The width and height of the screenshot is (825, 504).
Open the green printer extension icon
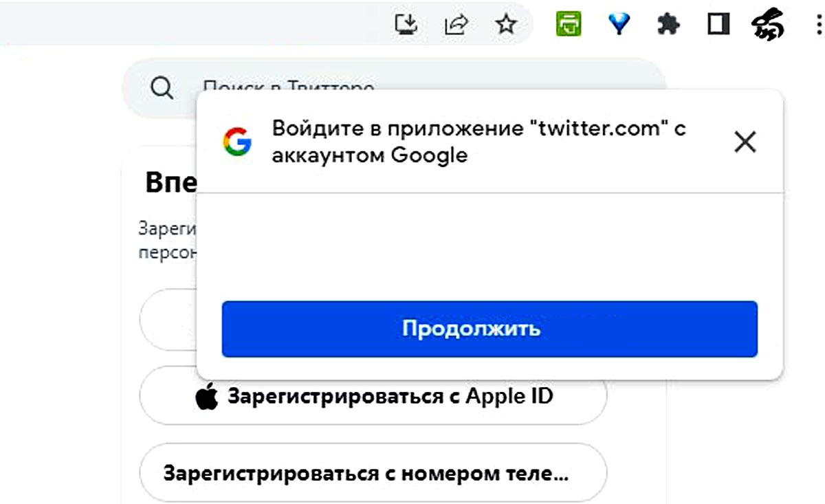coord(569,25)
